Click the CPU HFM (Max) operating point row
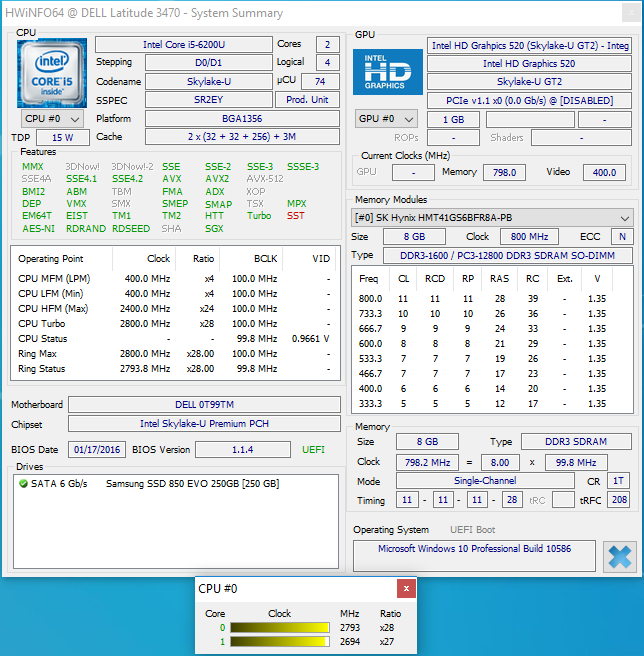 (x=175, y=309)
